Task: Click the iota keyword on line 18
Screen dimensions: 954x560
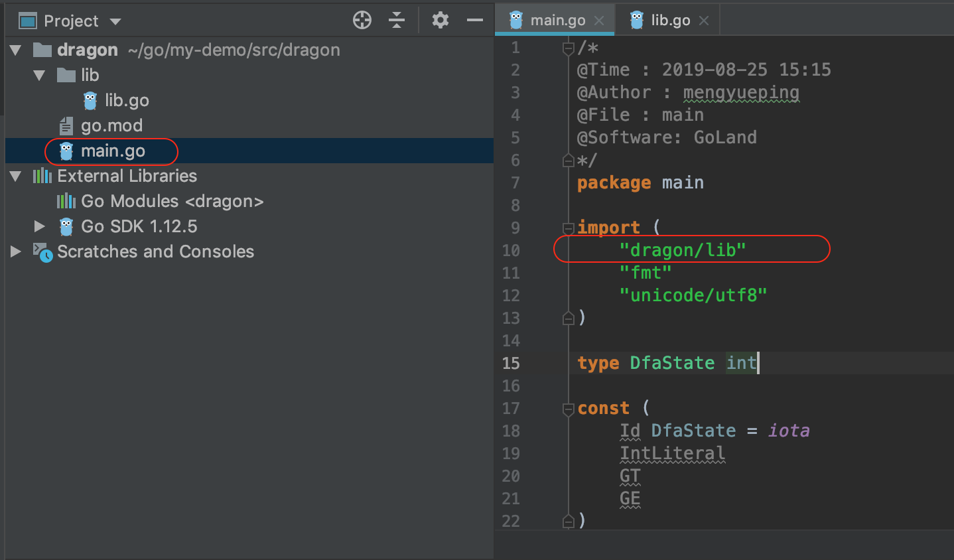Action: (789, 431)
